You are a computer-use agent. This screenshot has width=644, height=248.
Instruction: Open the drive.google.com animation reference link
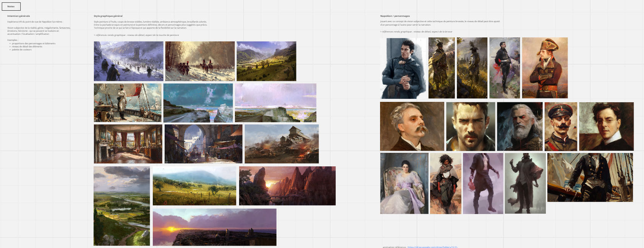click(432, 247)
